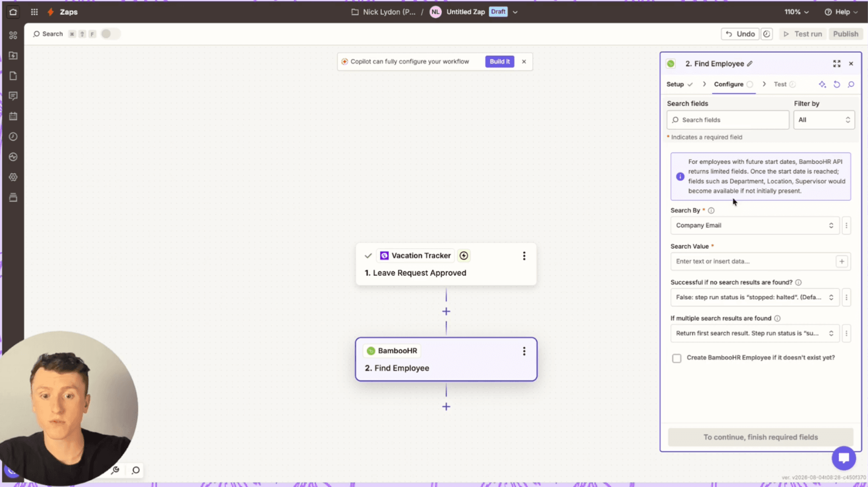
Task: Click the Undo button
Action: pos(740,34)
